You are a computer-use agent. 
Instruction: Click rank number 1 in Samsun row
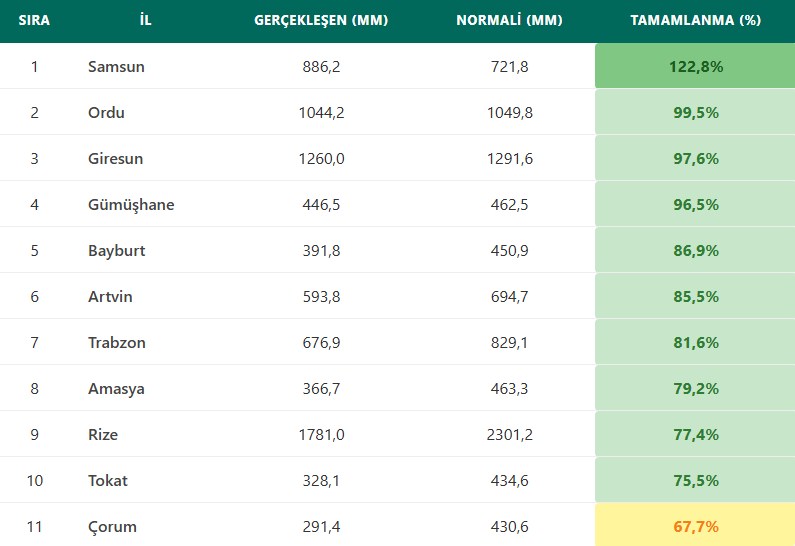pos(34,67)
